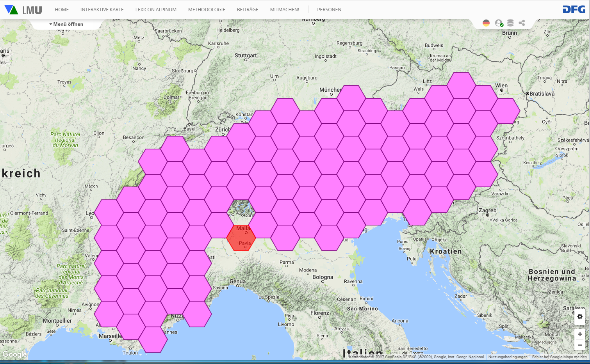Go to INTERAKTIVE KARTE
Viewport: 590px width, 364px height.
point(102,10)
